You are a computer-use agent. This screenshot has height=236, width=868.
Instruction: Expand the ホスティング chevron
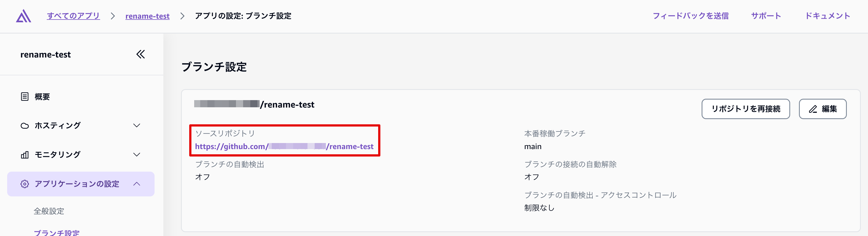(x=136, y=126)
